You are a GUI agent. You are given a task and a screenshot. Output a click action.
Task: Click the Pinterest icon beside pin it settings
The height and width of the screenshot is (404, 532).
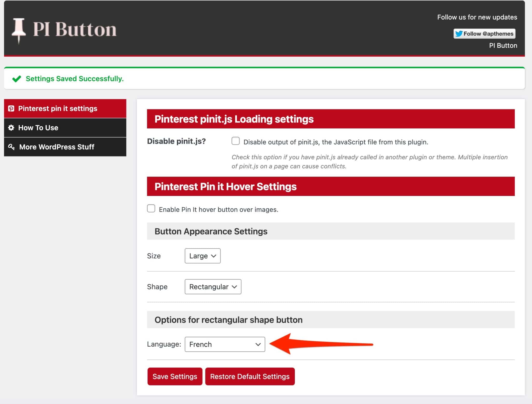[x=11, y=108]
